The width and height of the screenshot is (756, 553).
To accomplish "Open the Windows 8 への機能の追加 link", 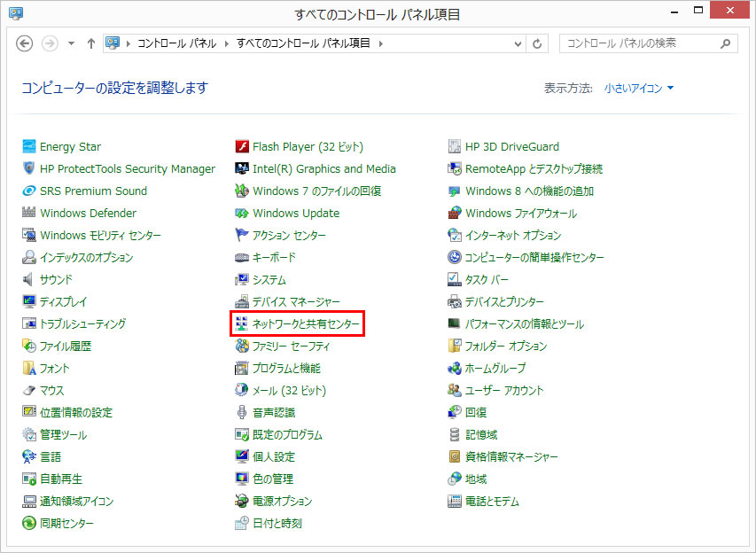I will click(x=529, y=191).
